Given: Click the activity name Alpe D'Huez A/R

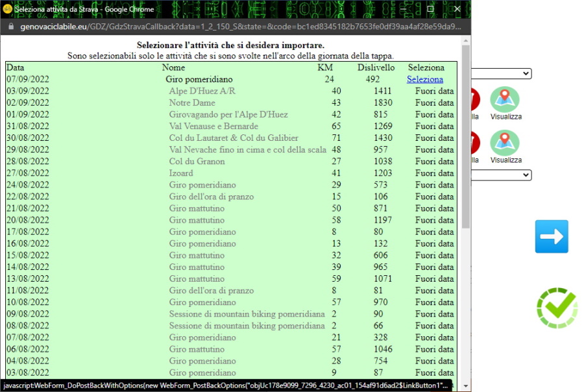Looking at the screenshot, I should coord(202,91).
